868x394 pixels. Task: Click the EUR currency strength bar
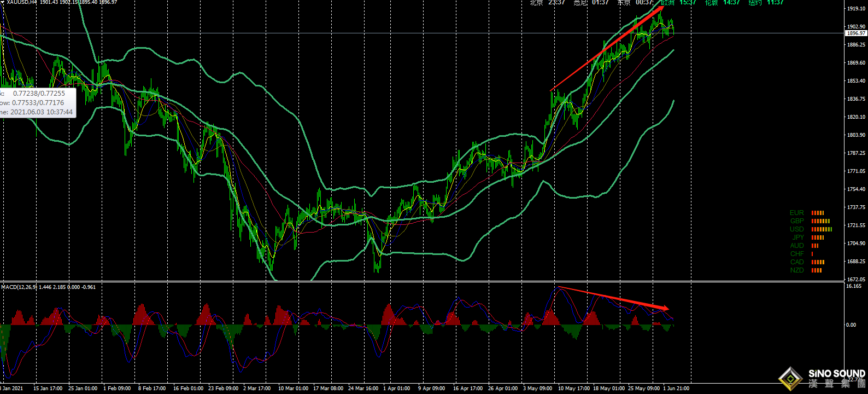coord(818,213)
